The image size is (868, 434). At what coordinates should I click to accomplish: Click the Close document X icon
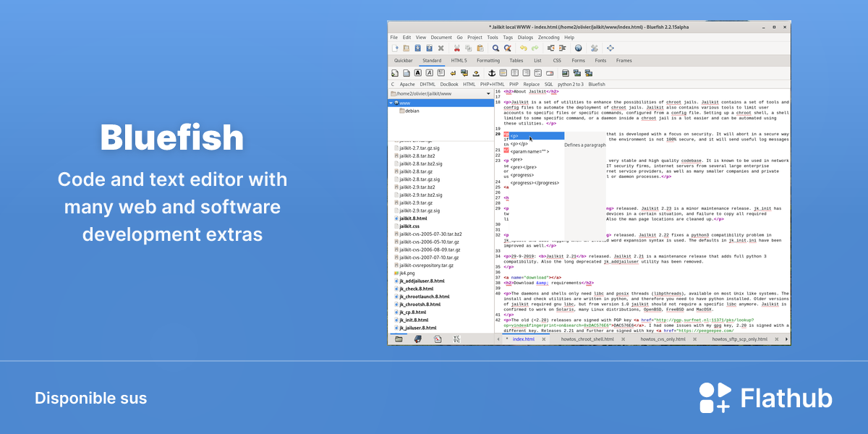click(441, 48)
